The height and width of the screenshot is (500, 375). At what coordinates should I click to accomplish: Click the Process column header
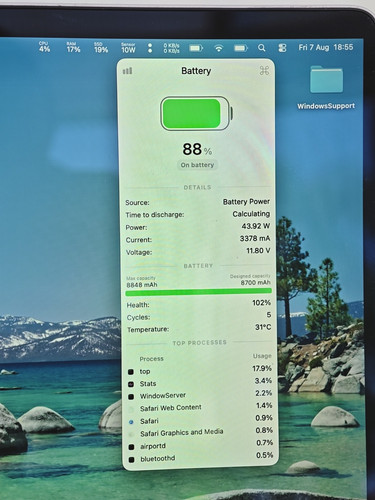click(x=151, y=359)
